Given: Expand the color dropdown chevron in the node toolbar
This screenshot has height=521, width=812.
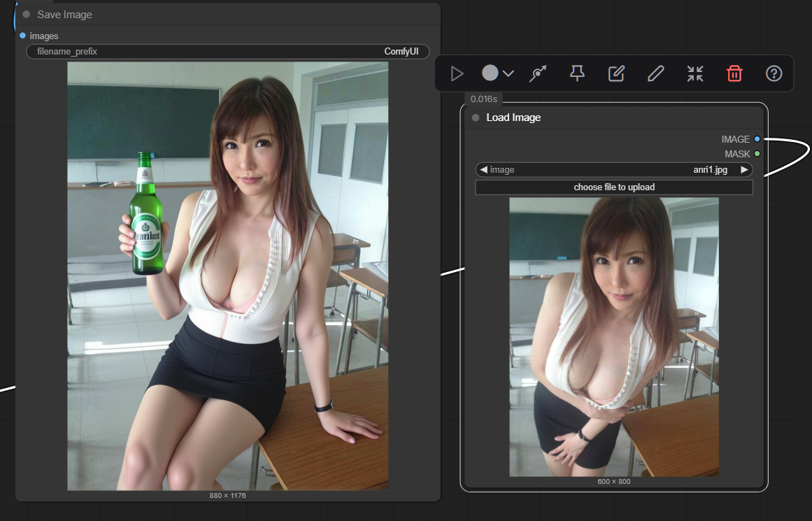Looking at the screenshot, I should [x=508, y=73].
